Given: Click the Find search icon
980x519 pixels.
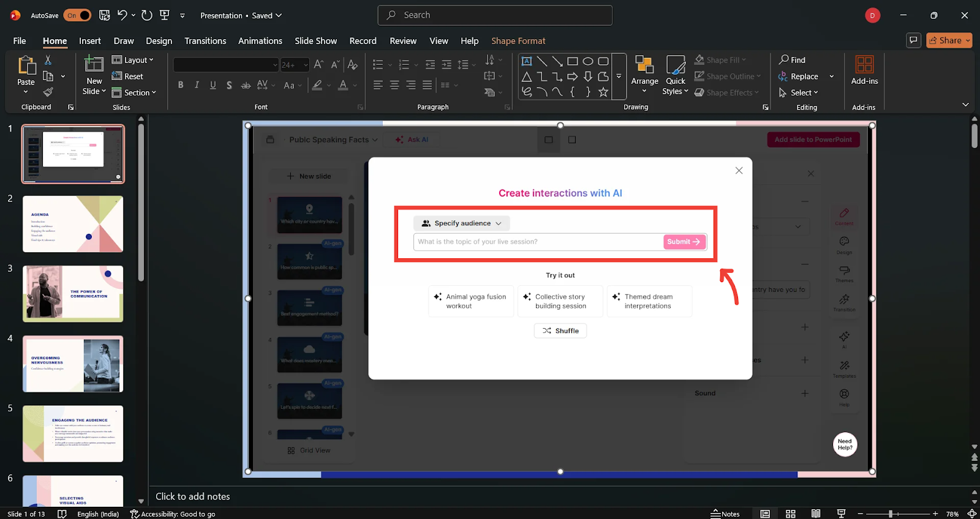Looking at the screenshot, I should pos(792,60).
